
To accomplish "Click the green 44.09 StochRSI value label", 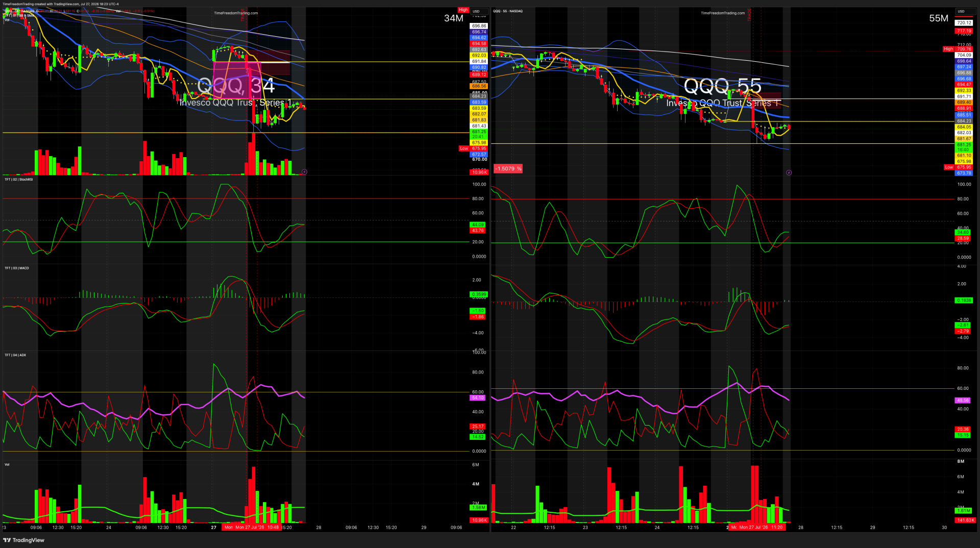I will (478, 225).
